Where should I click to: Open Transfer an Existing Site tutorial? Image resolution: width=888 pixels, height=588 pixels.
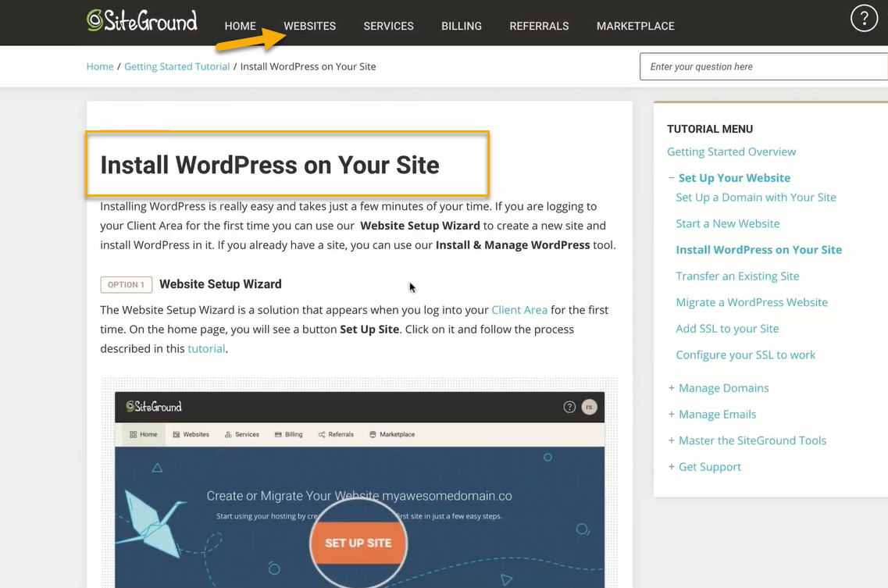(x=737, y=276)
